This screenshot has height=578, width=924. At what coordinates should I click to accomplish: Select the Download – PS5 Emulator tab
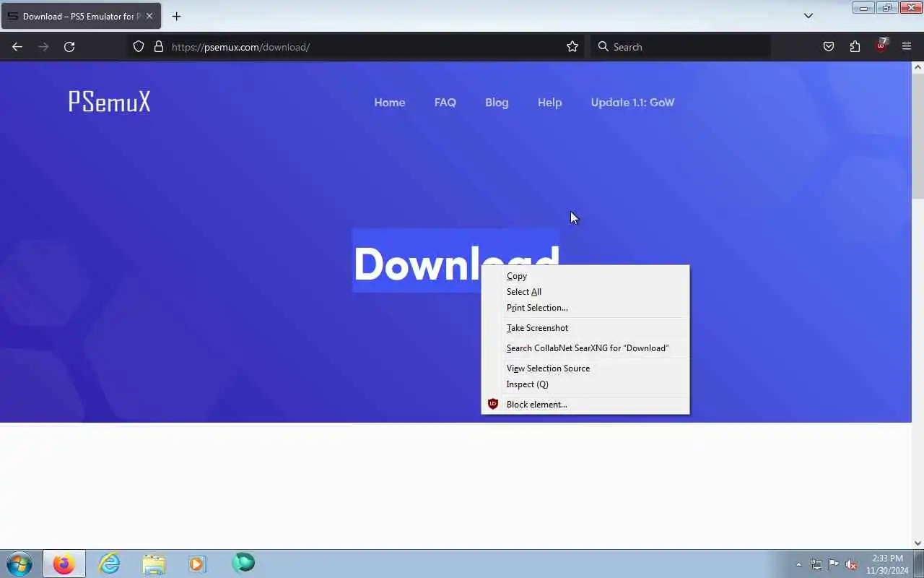coord(81,16)
